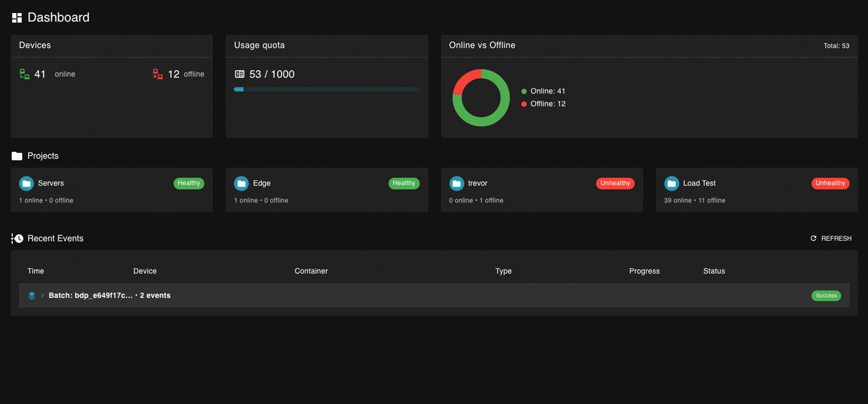Click the Time column header

point(35,271)
